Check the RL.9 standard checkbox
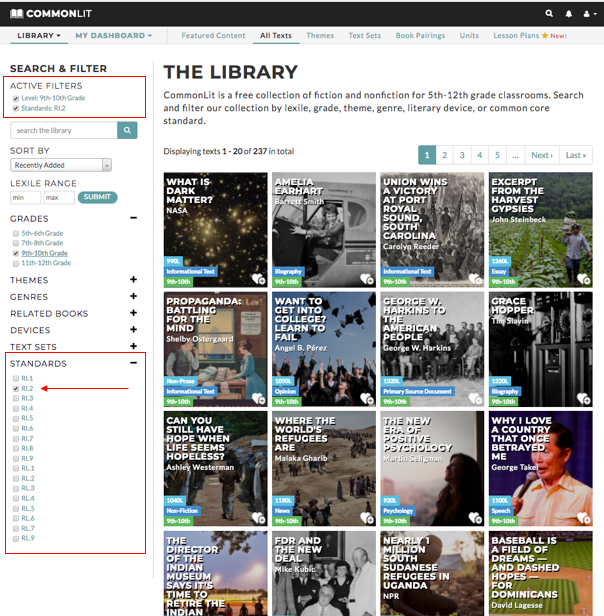Image resolution: width=604 pixels, height=616 pixels. click(x=16, y=539)
